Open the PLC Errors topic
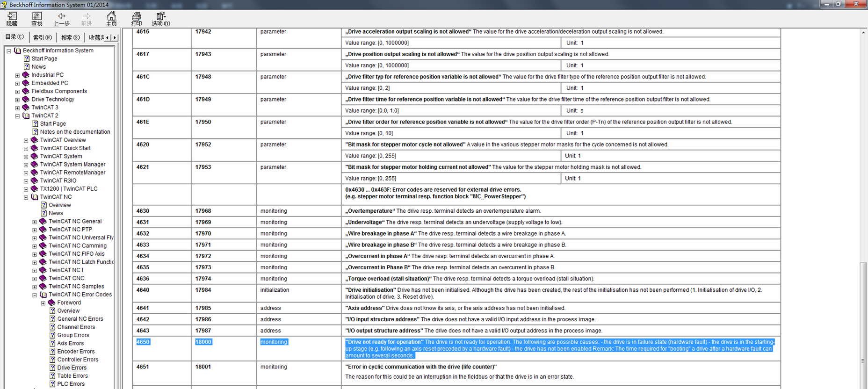 [x=71, y=384]
